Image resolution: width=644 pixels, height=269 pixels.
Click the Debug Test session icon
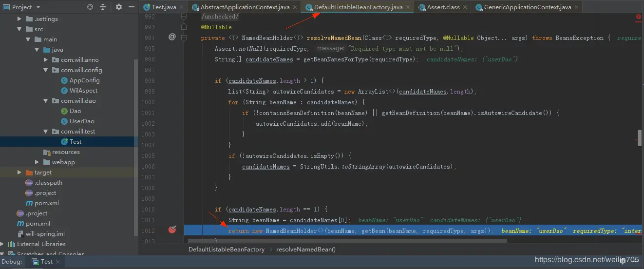click(x=36, y=262)
